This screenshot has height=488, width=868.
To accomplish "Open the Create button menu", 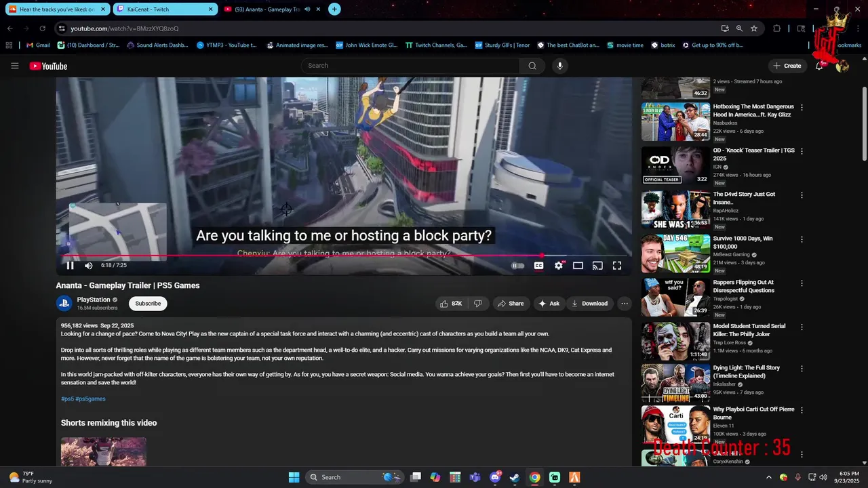I will [x=787, y=66].
